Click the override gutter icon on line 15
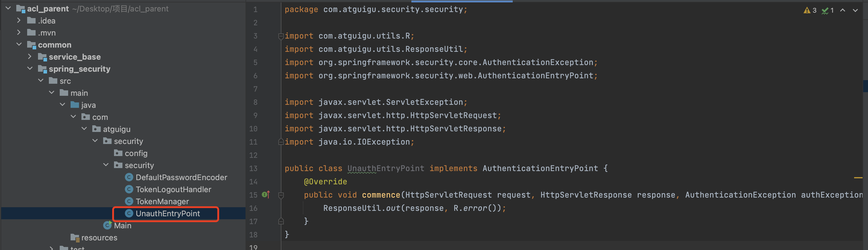The height and width of the screenshot is (250, 868). pyautogui.click(x=265, y=195)
